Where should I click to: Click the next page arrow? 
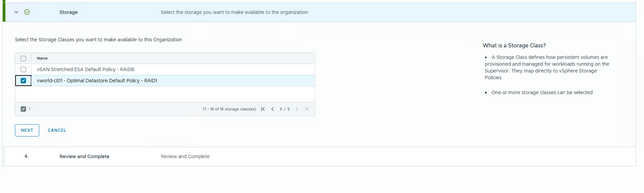pos(297,109)
